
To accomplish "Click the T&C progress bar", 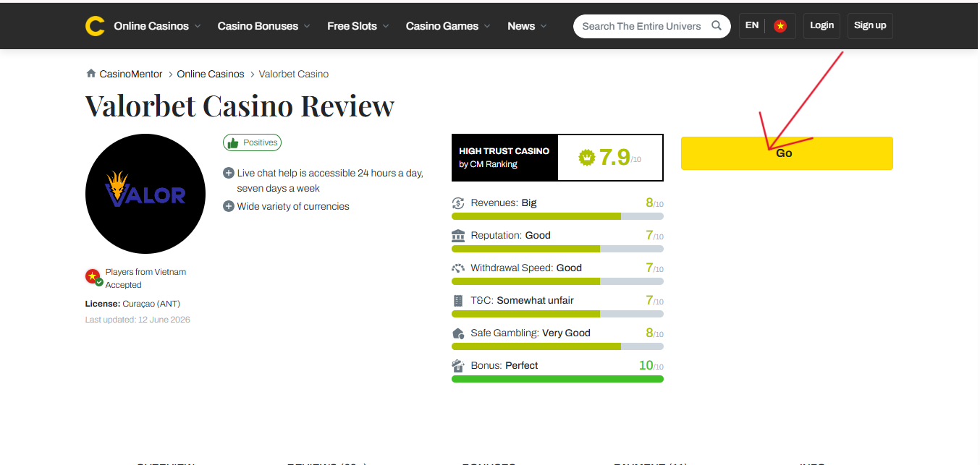I will [557, 314].
